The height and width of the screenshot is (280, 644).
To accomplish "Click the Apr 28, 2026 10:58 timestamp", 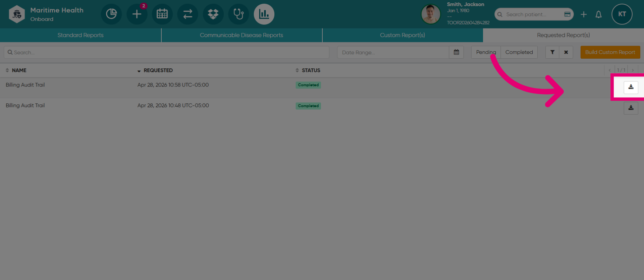I will click(x=173, y=85).
